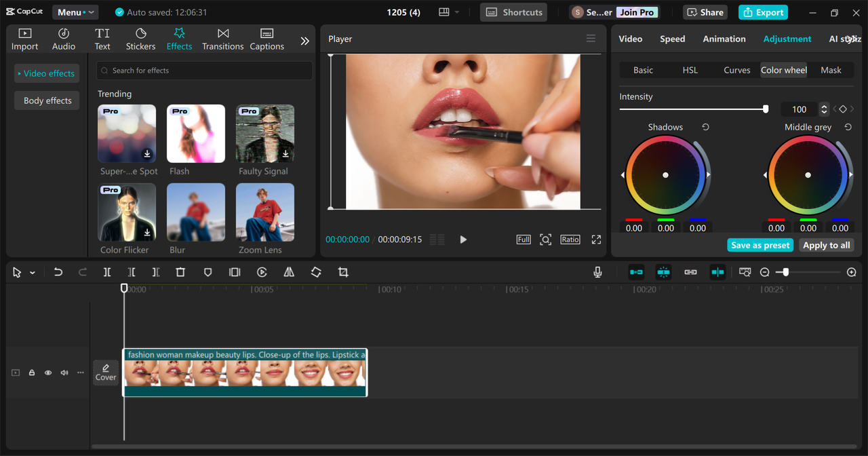Open the Player panel menu
Image resolution: width=868 pixels, height=456 pixels.
591,39
